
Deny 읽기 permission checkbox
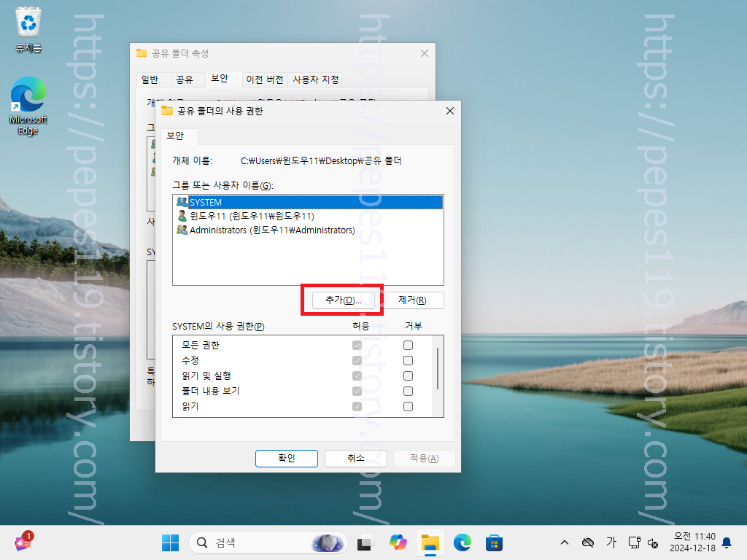pos(408,406)
